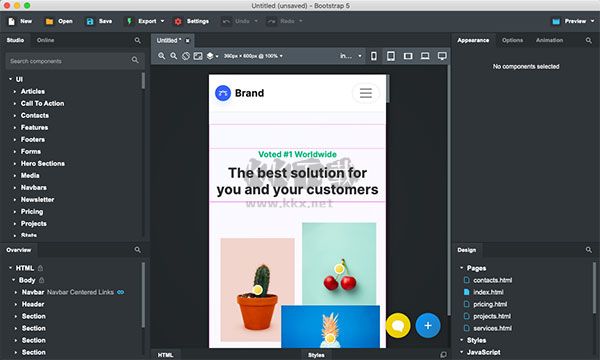Click the popout icon at bottom right of canvas
This screenshot has height=360, width=600.
pos(443,355)
